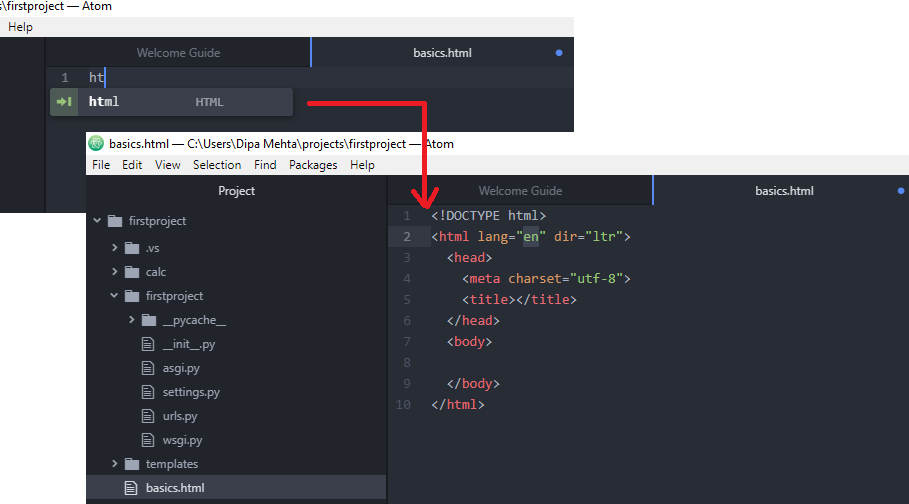Click the window title text basics.html path
Viewport: 909px width, 504px height.
pyautogui.click(x=281, y=144)
